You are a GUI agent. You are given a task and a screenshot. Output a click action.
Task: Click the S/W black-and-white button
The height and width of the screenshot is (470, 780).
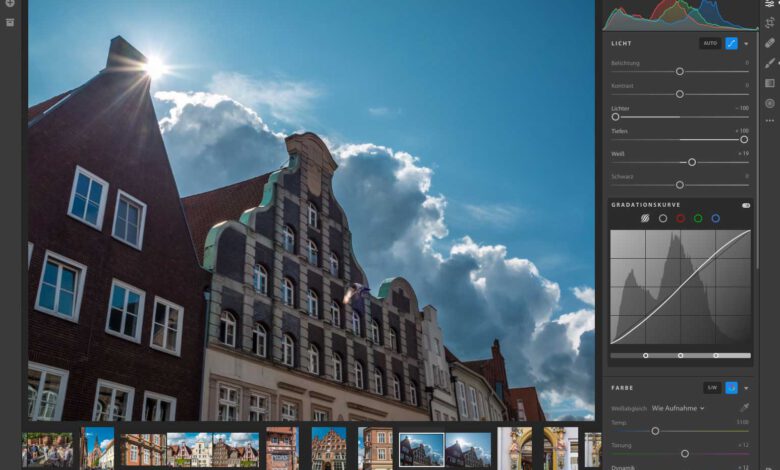(x=712, y=388)
